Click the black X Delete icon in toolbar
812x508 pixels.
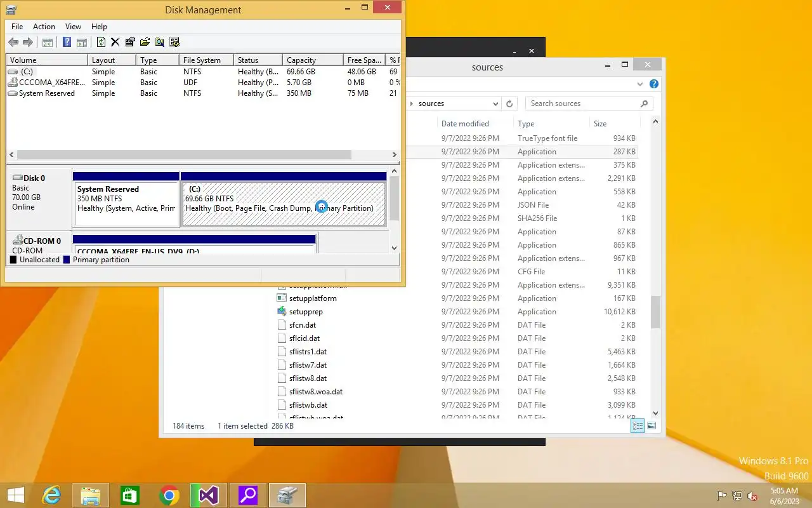tap(115, 43)
